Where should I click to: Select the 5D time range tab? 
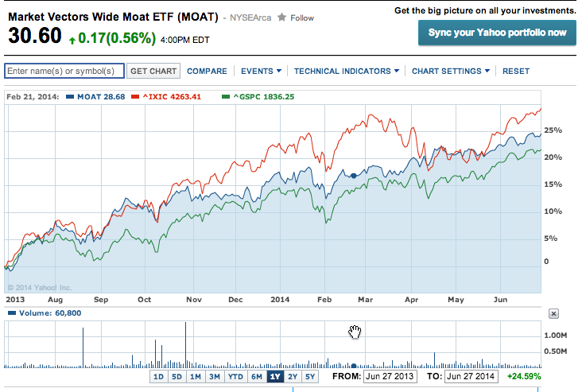(x=177, y=377)
